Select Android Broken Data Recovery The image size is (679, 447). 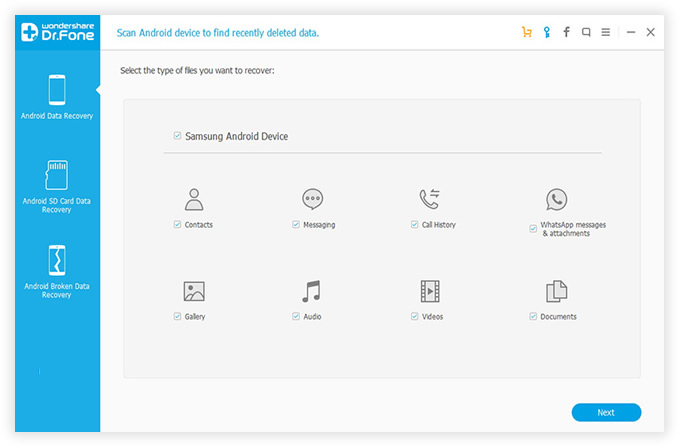coord(57,272)
